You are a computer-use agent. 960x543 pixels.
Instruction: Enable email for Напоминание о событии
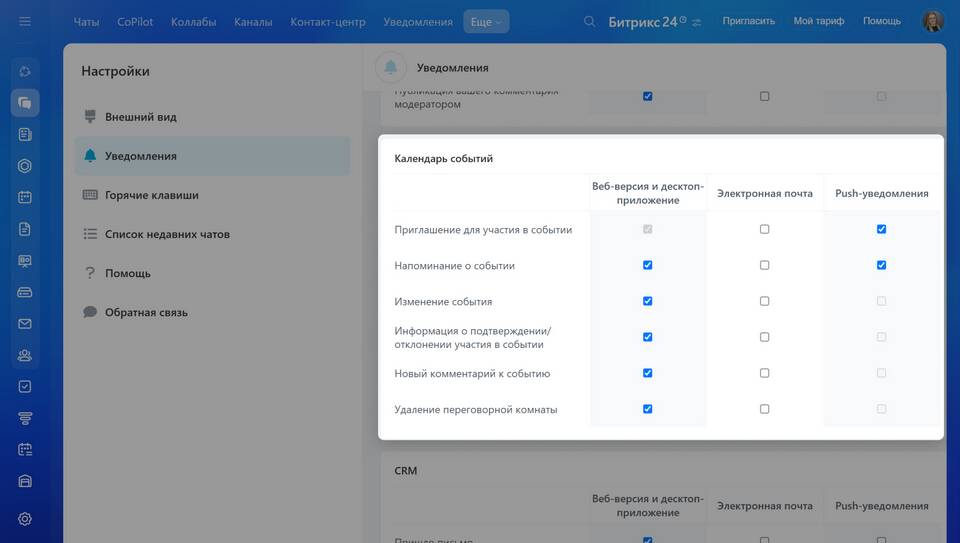pyautogui.click(x=764, y=265)
